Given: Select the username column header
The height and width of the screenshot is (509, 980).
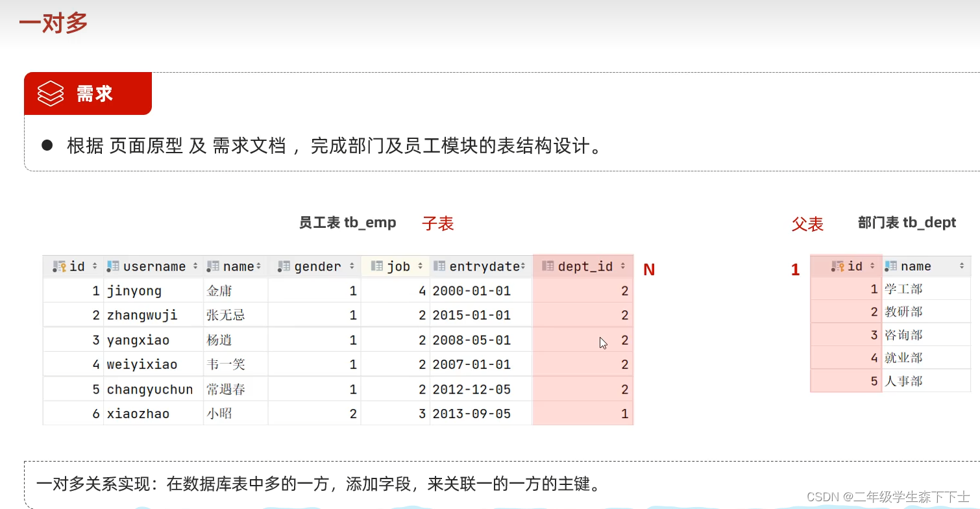Looking at the screenshot, I should [154, 266].
